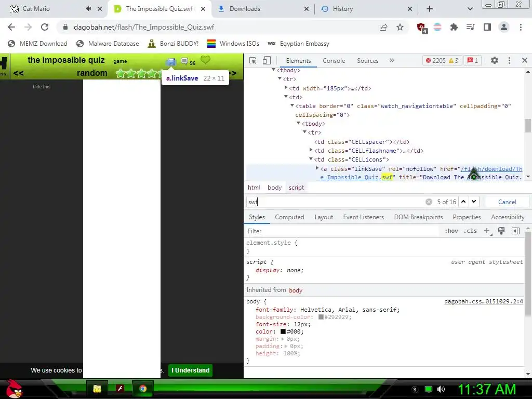
Task: Collapse the top tbody node
Action: [x=273, y=70]
